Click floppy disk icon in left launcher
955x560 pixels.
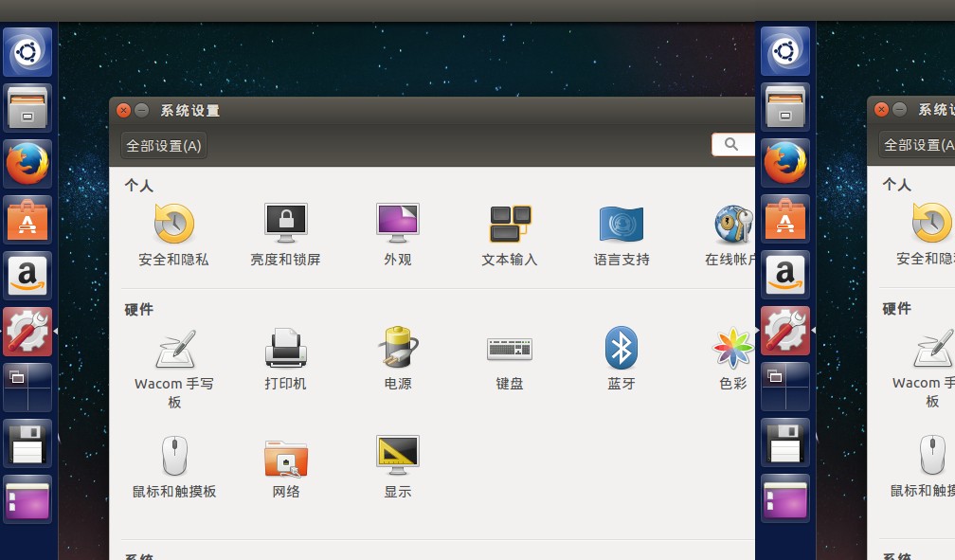(27, 443)
